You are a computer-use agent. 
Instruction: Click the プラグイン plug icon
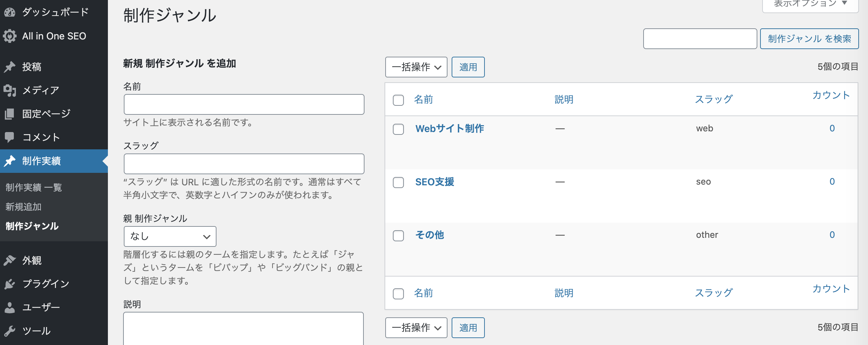point(10,284)
